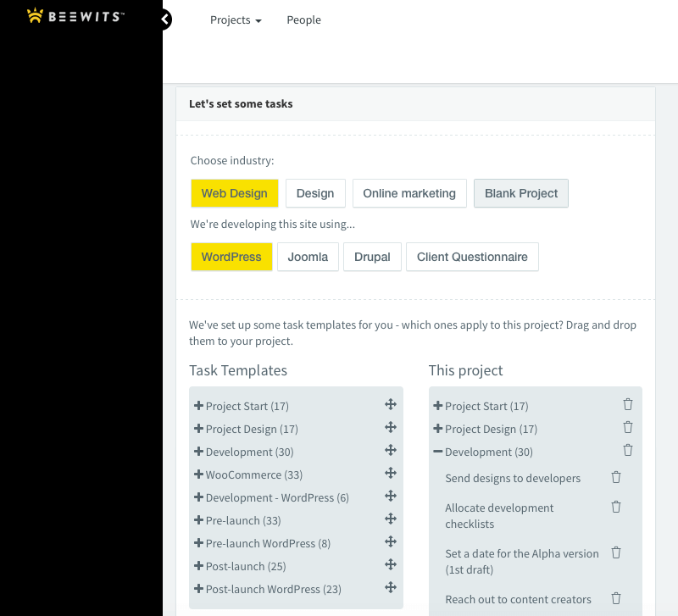The height and width of the screenshot is (616, 678).
Task: Delete Reach out to content creators task
Action: tap(616, 598)
